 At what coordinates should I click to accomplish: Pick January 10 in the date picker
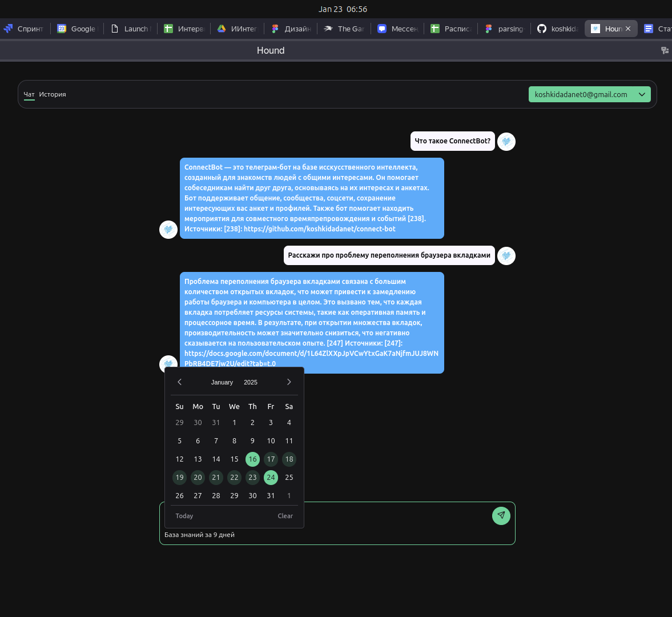pos(271,441)
